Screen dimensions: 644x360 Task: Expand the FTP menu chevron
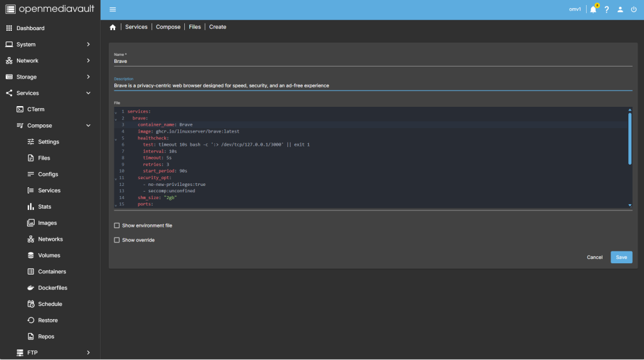tap(88, 352)
